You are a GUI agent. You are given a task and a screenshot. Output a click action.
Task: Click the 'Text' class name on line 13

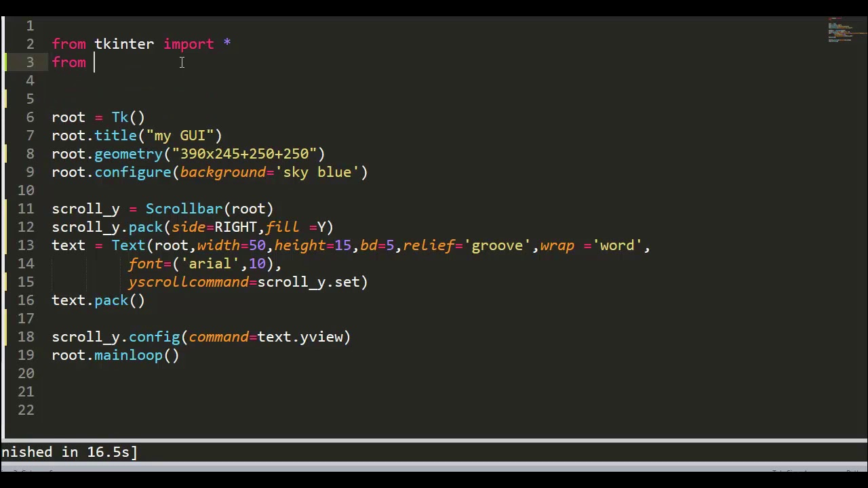point(128,245)
